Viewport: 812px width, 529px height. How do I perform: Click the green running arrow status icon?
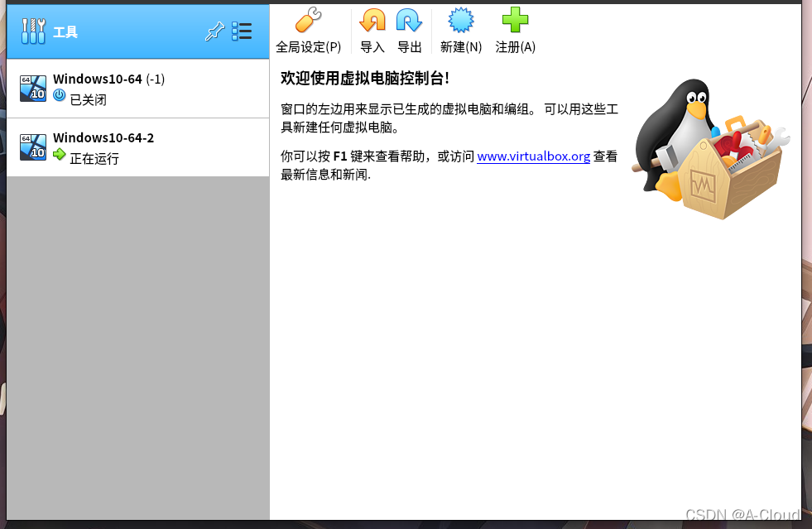(x=60, y=155)
